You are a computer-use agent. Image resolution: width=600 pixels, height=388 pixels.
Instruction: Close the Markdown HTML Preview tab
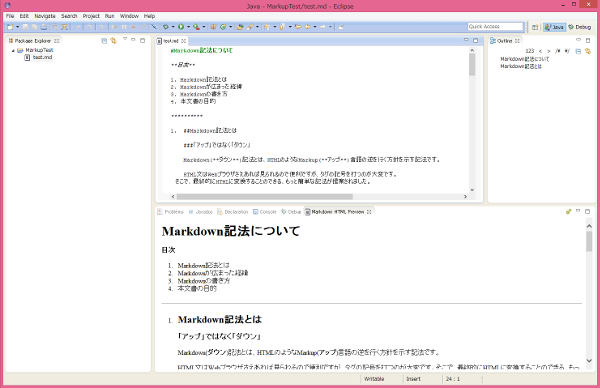point(369,212)
